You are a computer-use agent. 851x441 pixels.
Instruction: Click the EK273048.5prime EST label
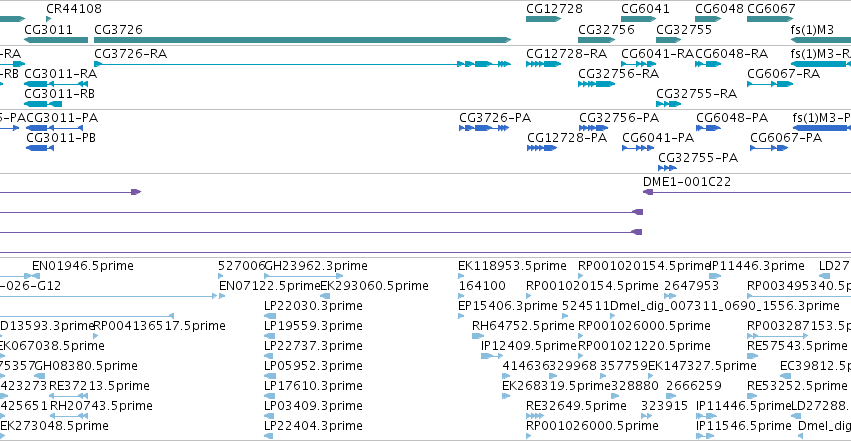pyautogui.click(x=54, y=426)
